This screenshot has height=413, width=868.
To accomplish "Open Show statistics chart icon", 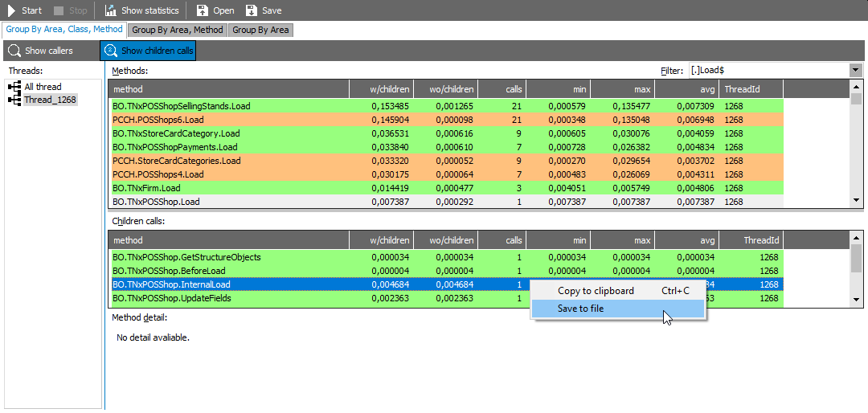I will click(x=110, y=10).
